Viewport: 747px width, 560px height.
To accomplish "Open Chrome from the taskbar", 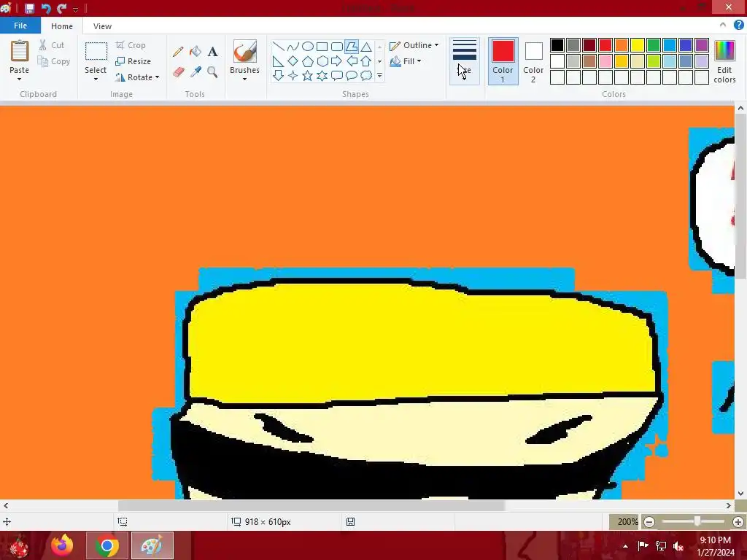I will [x=107, y=545].
